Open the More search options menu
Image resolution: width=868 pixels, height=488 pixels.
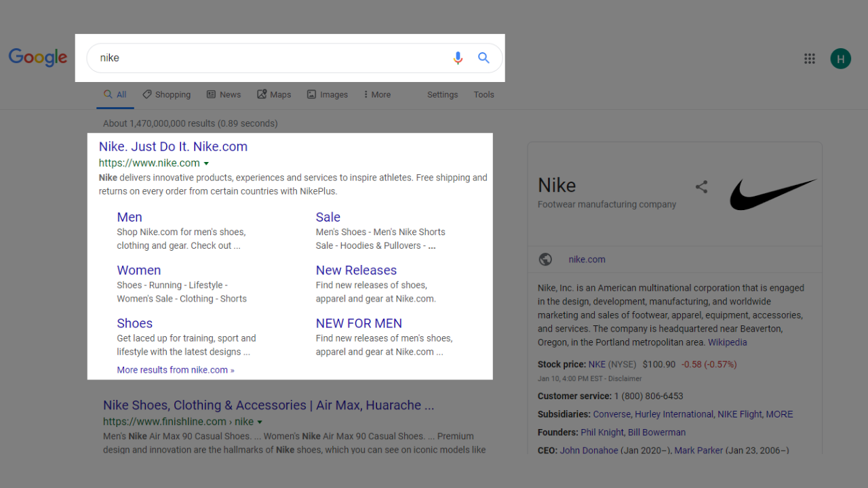click(x=377, y=95)
